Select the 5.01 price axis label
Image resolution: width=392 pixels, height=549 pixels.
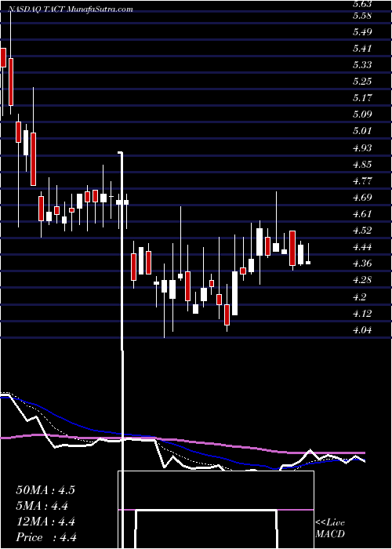pos(362,131)
